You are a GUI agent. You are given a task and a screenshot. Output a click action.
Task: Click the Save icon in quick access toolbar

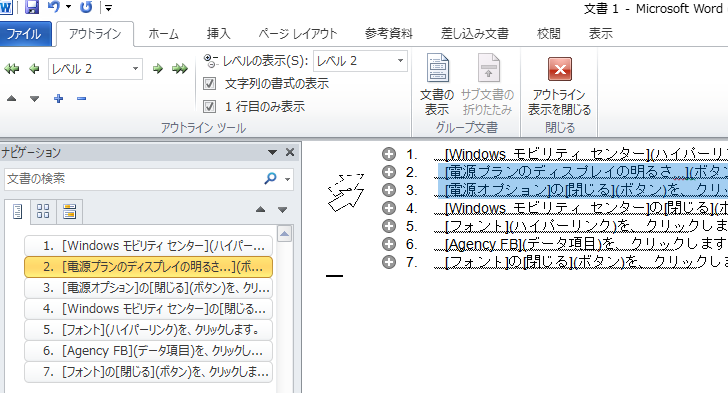(x=32, y=7)
